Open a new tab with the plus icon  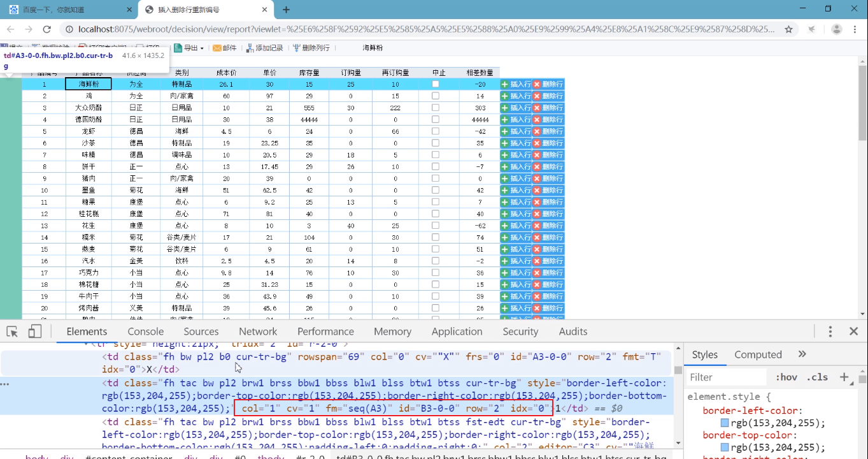point(287,10)
